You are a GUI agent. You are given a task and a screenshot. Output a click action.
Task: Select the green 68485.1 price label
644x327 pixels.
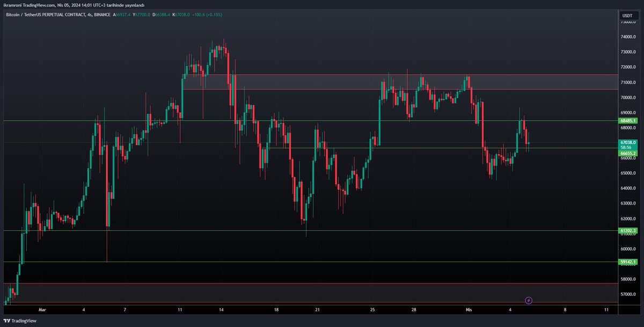627,121
